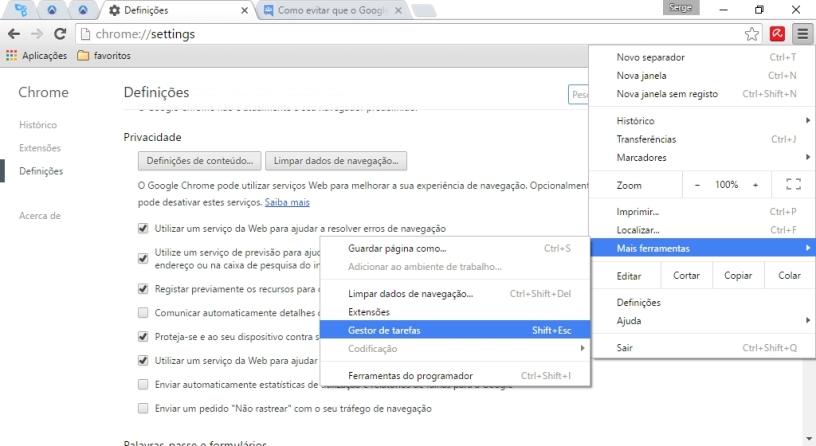
Task: Open Histórico in the left sidebar
Action: tap(38, 125)
